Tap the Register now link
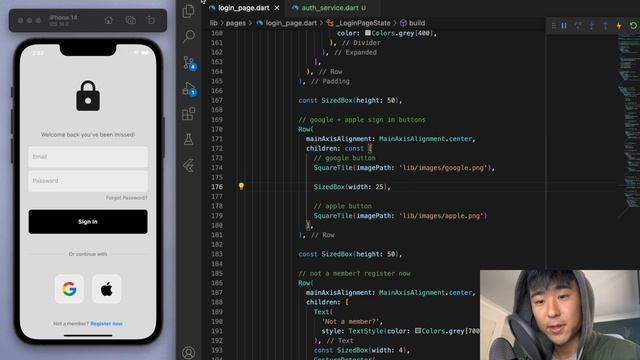The image size is (640, 360). pos(107,324)
